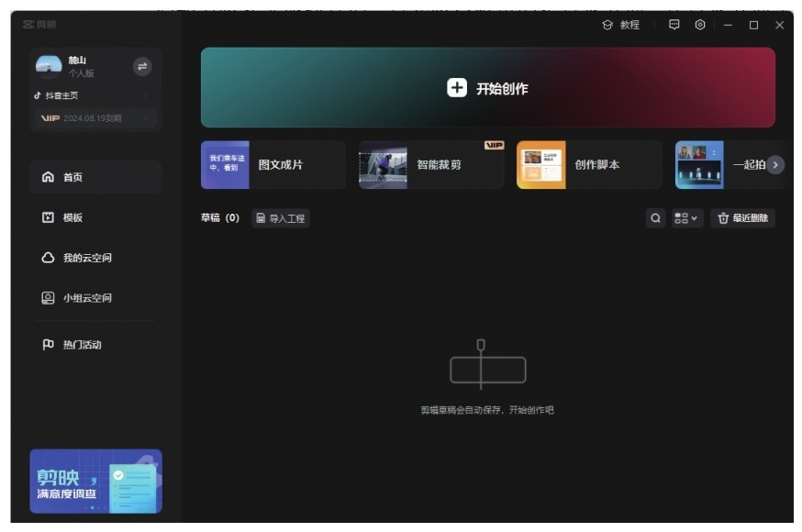
Task: Open the 智能裁剪 smart crop card
Action: (x=431, y=165)
